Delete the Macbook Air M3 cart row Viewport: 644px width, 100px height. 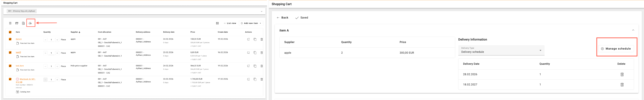pyautogui.click(x=261, y=79)
